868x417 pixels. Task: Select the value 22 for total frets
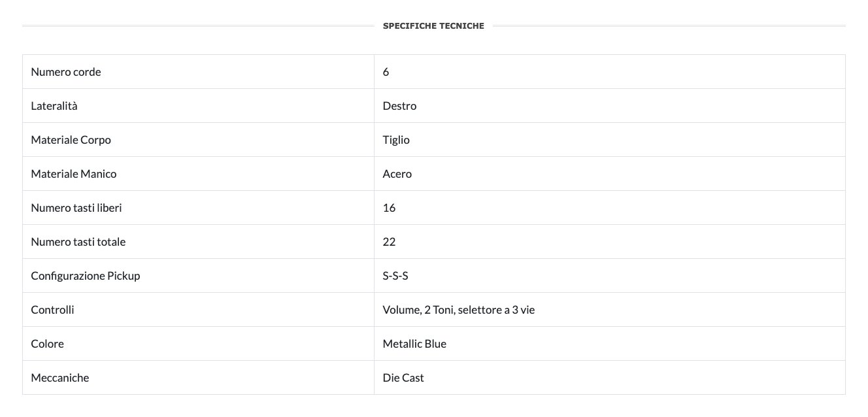[389, 242]
